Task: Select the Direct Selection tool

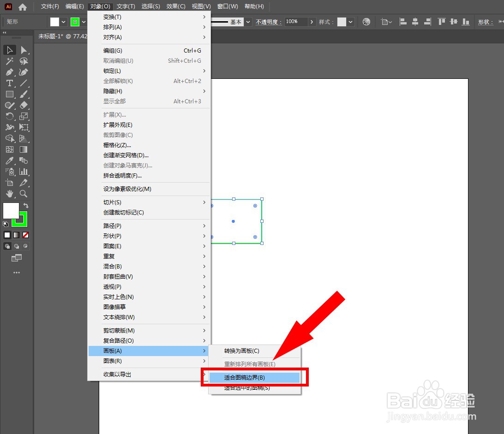Action: point(24,50)
